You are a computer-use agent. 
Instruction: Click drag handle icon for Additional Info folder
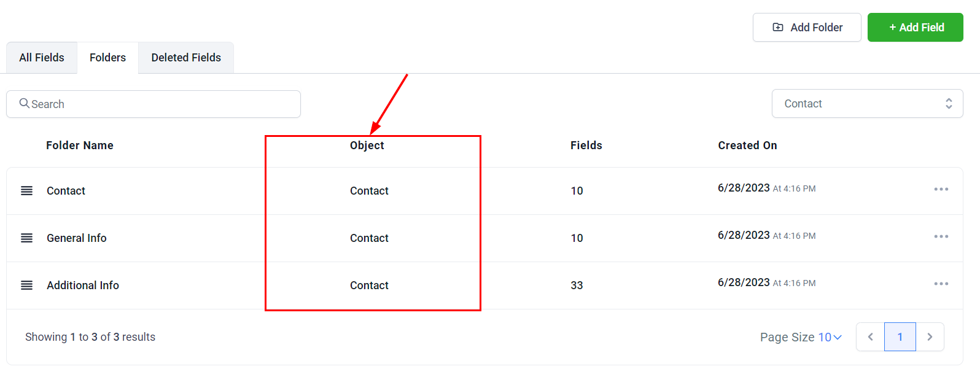click(x=27, y=285)
